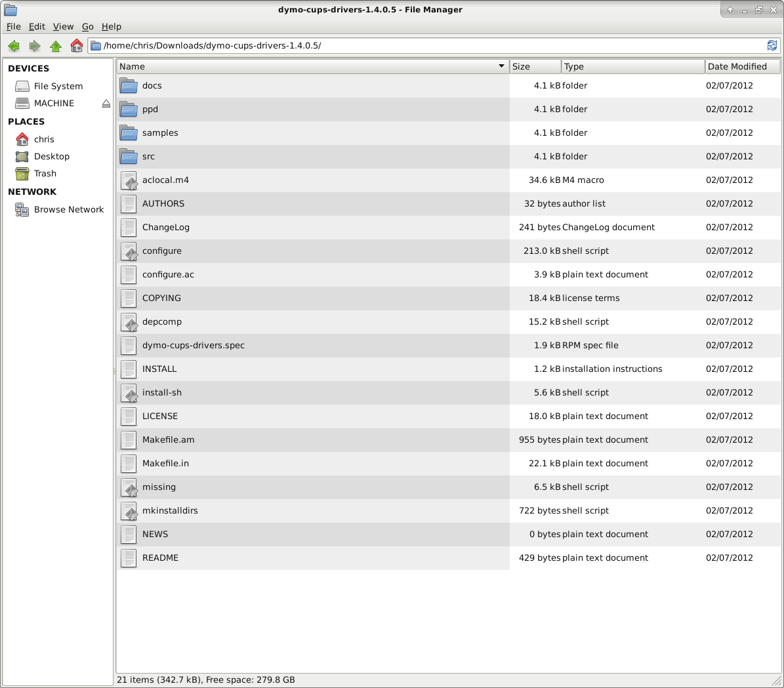Select the ppd folder icon

pos(129,109)
